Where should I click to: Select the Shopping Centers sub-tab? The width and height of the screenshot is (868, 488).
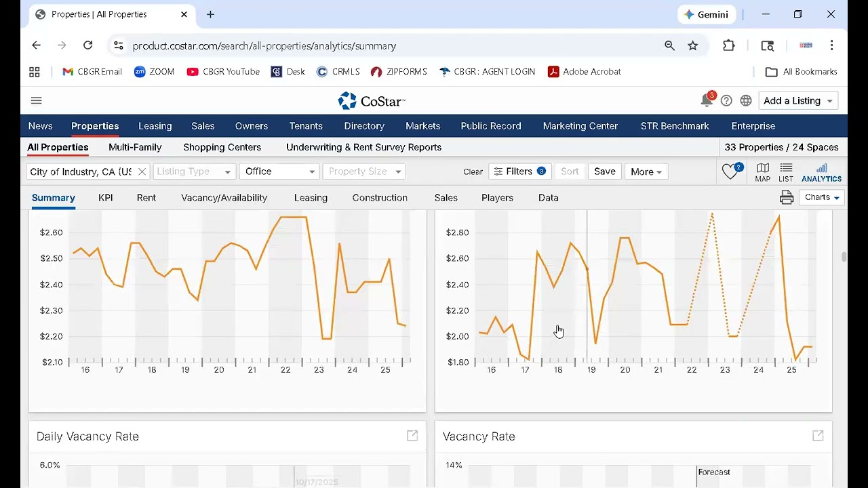click(x=222, y=147)
